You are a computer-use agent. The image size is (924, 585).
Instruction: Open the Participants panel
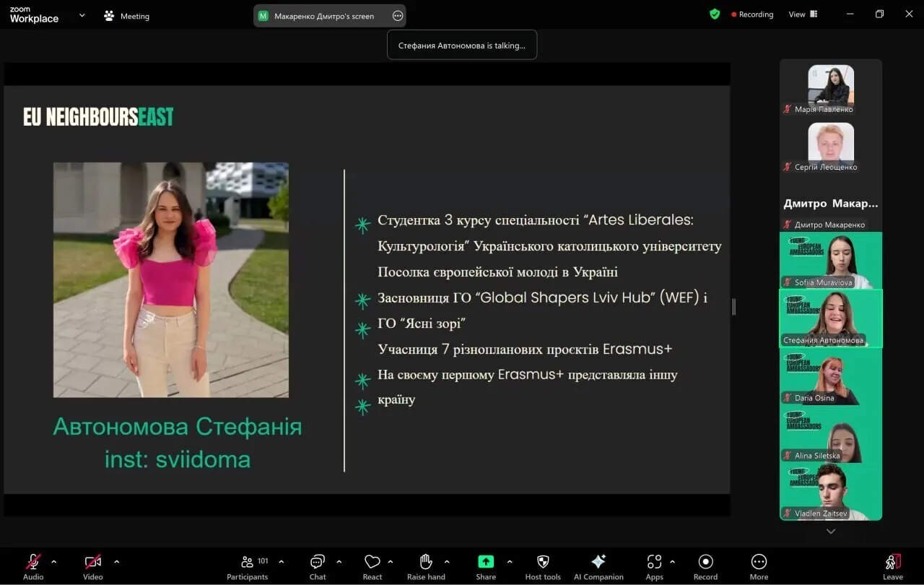tap(248, 566)
